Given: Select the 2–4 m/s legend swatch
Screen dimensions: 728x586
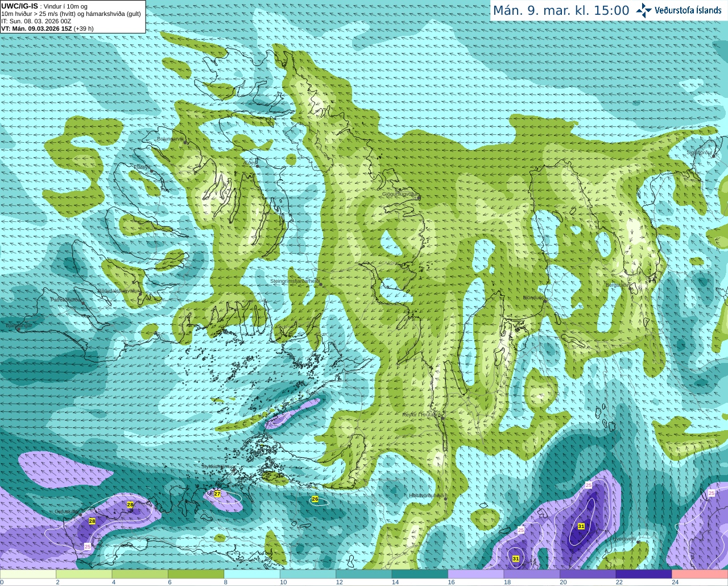Looking at the screenshot, I should pyautogui.click(x=84, y=574).
